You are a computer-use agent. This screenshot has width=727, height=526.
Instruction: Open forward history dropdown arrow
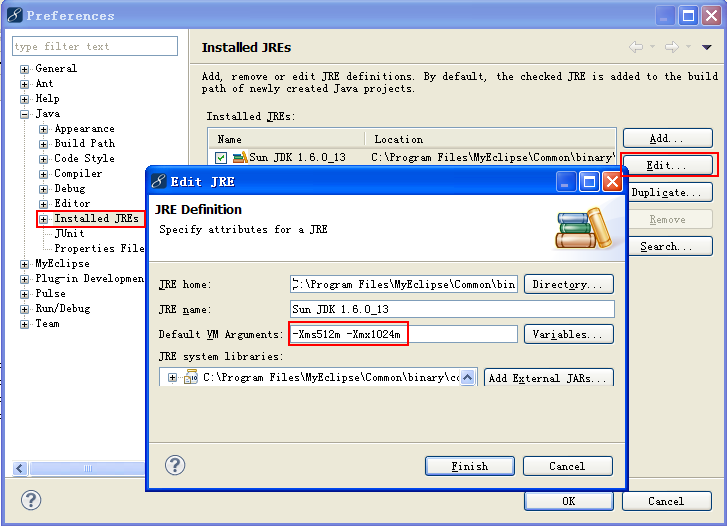coord(689,46)
